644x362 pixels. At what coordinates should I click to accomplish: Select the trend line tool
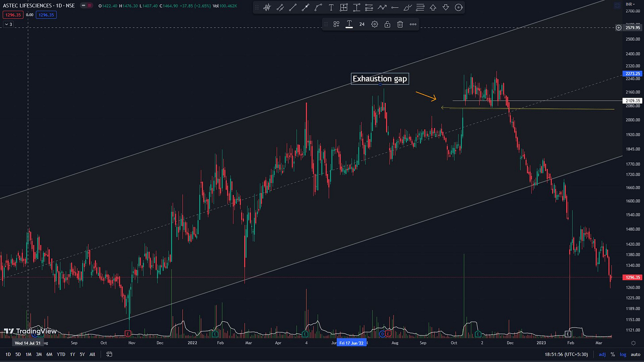tap(293, 8)
